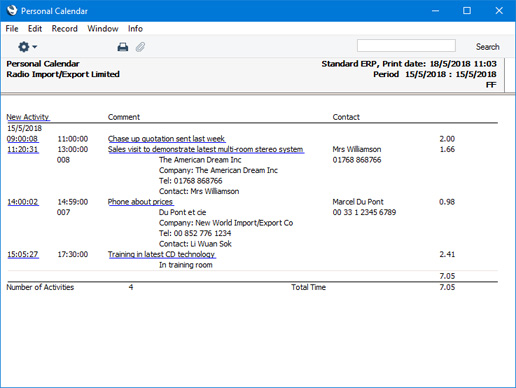516x388 pixels.
Task: Close the Personal Calendar window
Action: coord(499,11)
